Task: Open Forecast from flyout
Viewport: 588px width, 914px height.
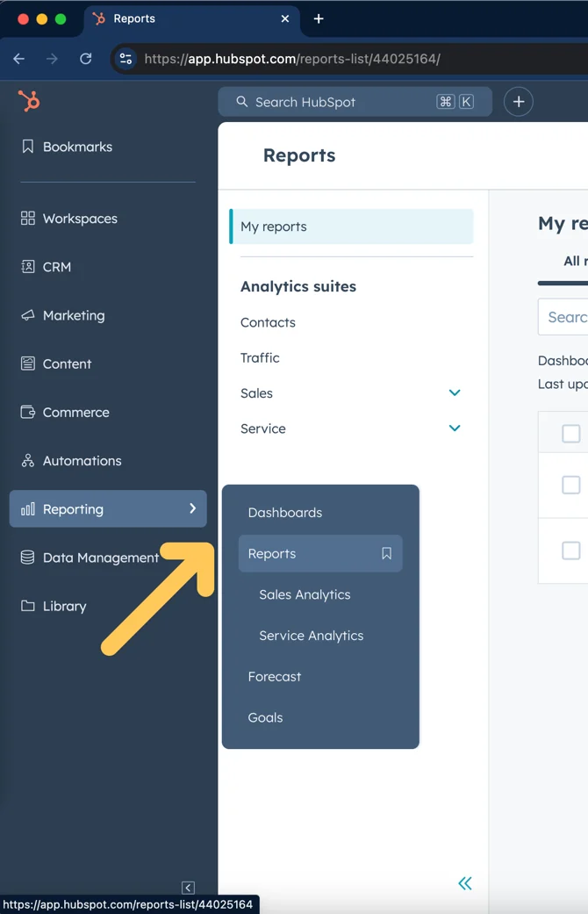Action: [x=275, y=677]
